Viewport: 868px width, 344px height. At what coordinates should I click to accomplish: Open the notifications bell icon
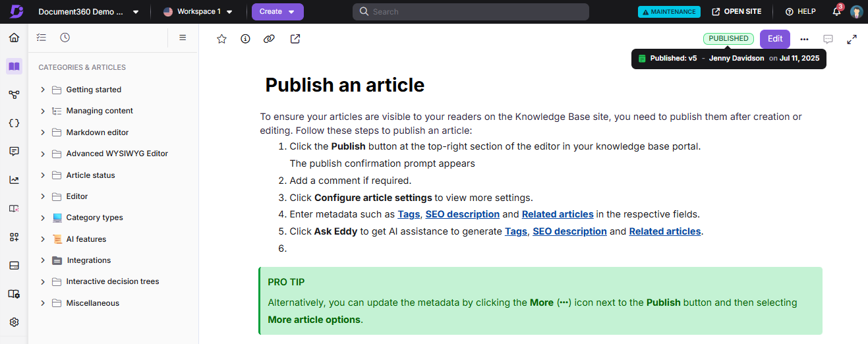pyautogui.click(x=837, y=12)
